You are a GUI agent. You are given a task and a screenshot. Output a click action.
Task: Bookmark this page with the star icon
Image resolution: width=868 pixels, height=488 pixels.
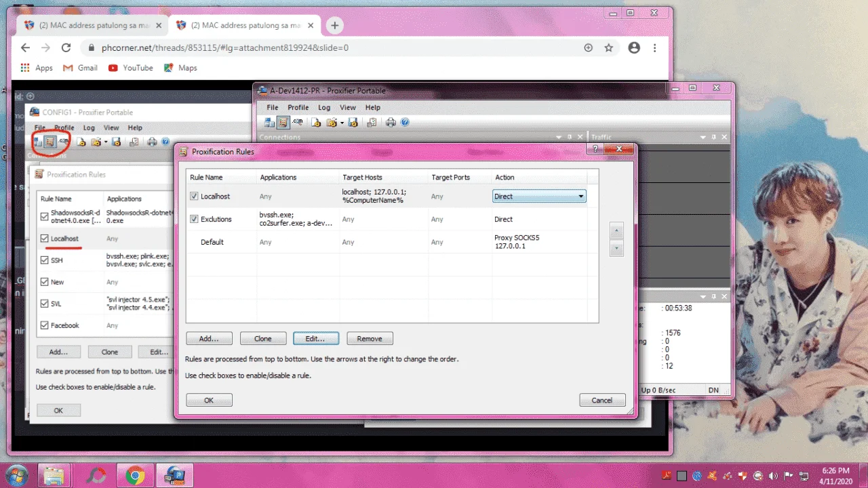[609, 48]
